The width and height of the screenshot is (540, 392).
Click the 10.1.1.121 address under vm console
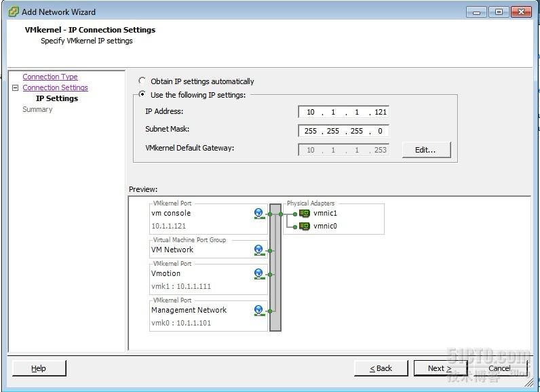coord(168,226)
